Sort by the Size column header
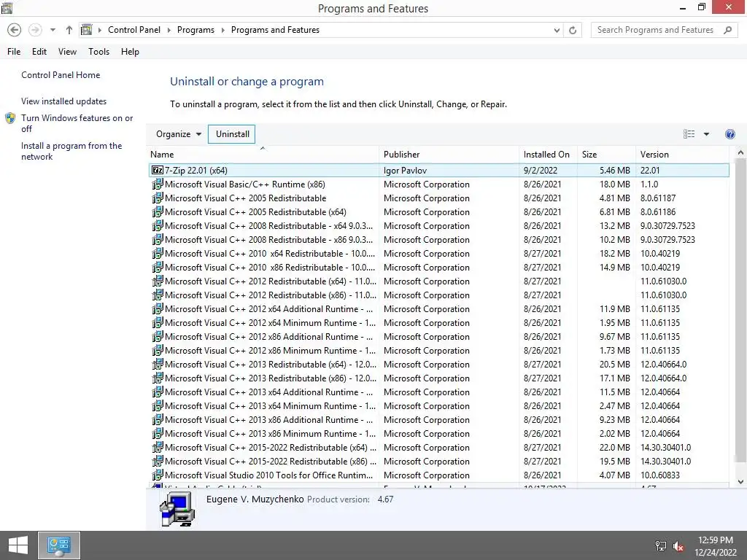 pos(606,155)
